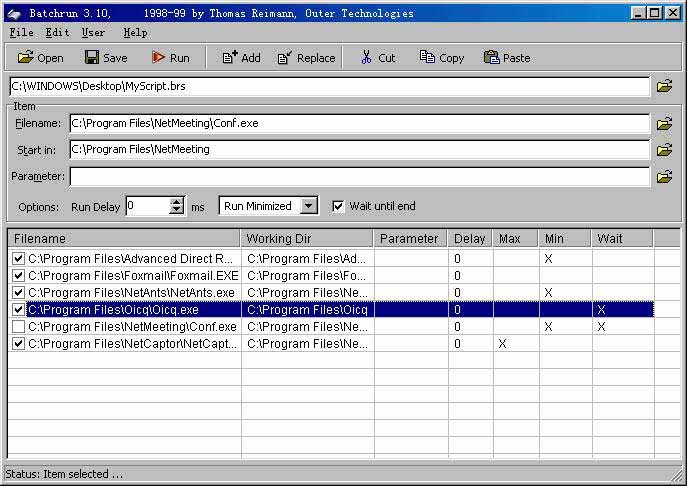The height and width of the screenshot is (486, 687).
Task: Click the Replace toolbar icon
Action: (x=285, y=58)
